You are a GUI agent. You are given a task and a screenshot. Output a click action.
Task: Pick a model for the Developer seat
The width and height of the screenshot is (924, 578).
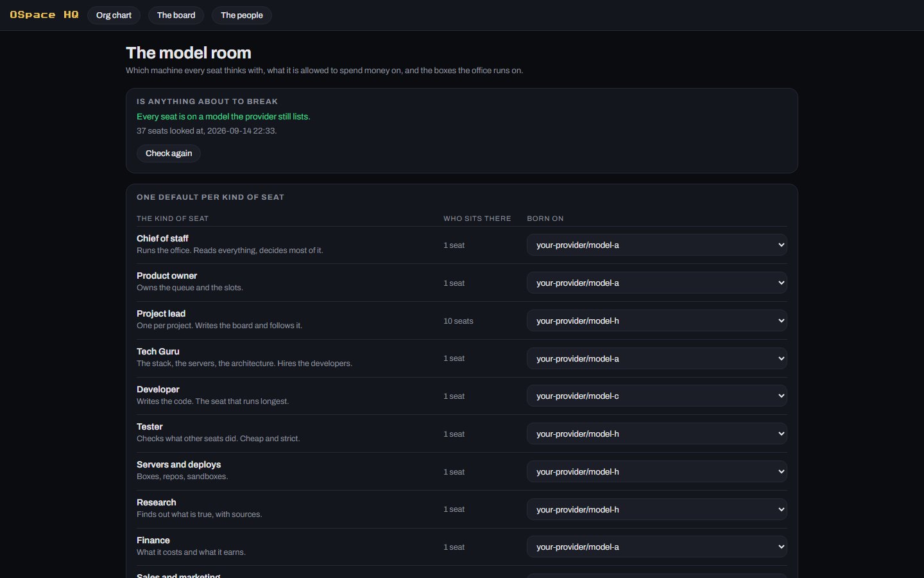click(x=657, y=396)
